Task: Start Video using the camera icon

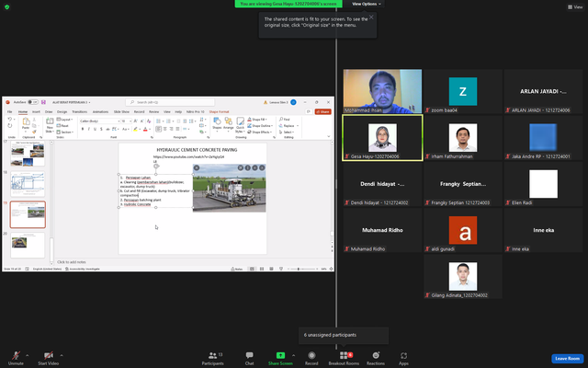Action: pos(49,358)
